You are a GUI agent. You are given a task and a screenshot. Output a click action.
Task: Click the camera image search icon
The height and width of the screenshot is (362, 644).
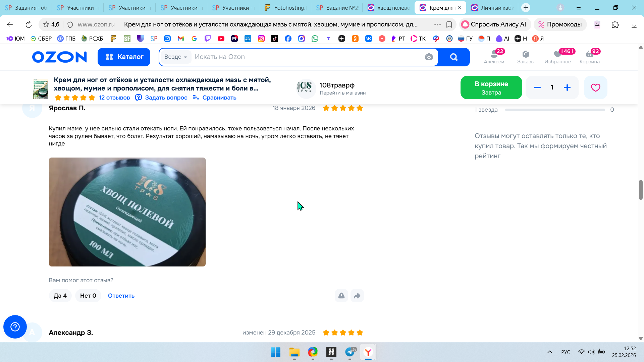point(429,57)
